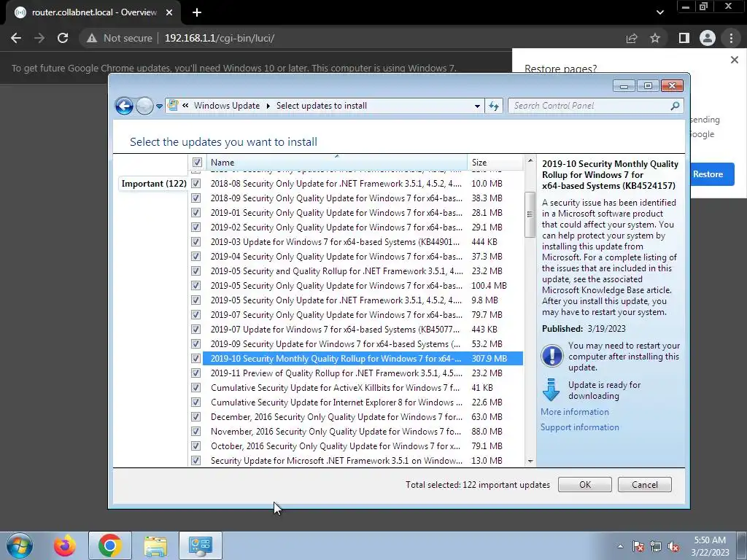
Task: Click the update list scroll down arrow
Action: point(530,461)
